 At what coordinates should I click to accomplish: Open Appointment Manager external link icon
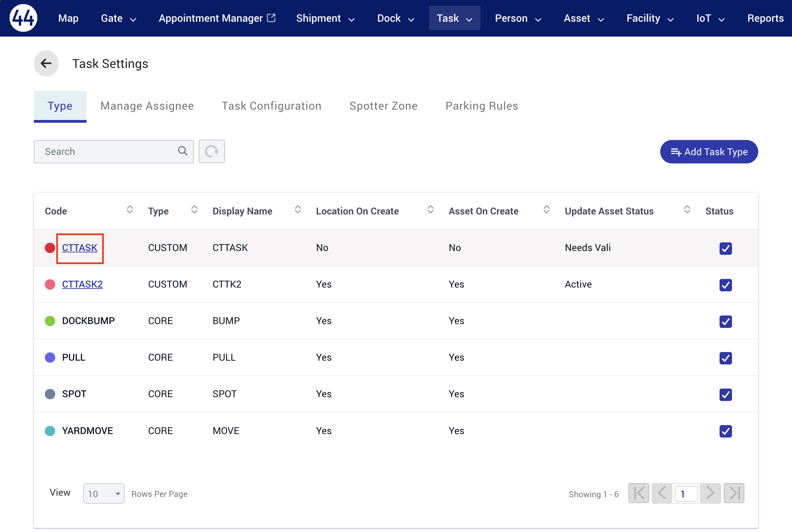[272, 18]
